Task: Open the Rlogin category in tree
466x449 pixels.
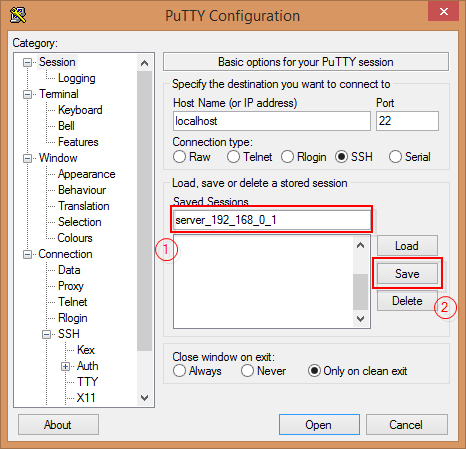Action: tap(73, 318)
